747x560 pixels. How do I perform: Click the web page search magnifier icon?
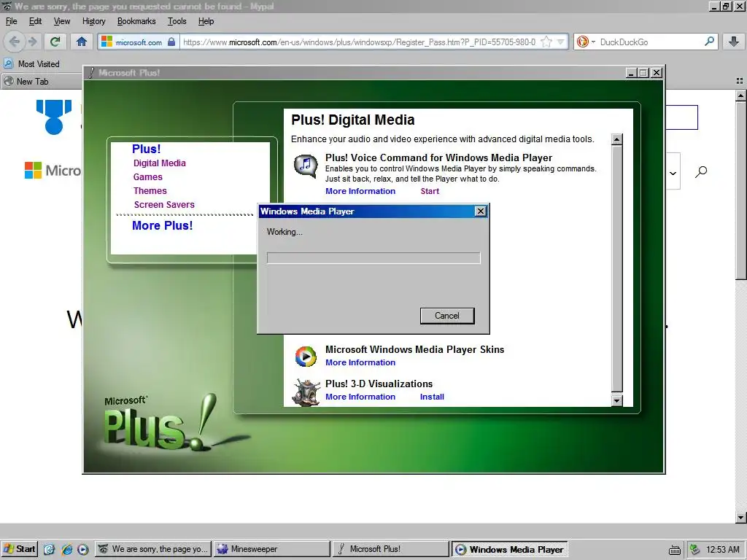(701, 172)
